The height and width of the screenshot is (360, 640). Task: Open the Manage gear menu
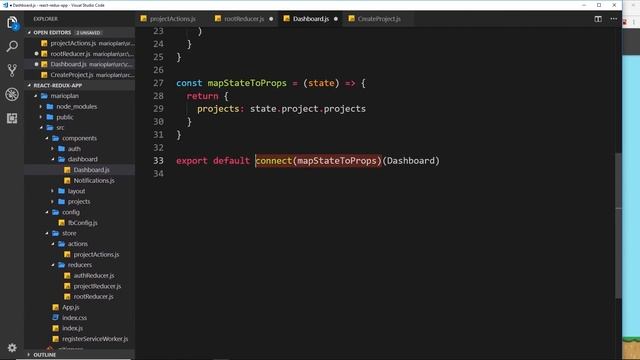[x=12, y=348]
